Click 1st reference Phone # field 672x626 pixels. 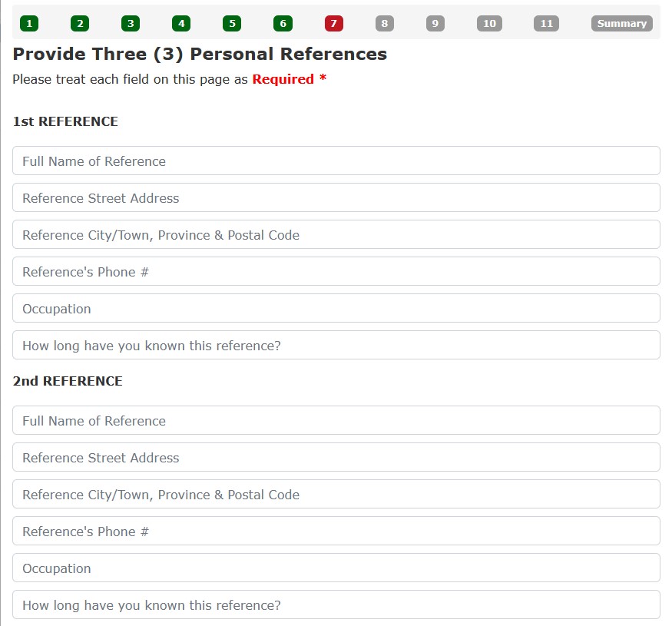336,272
